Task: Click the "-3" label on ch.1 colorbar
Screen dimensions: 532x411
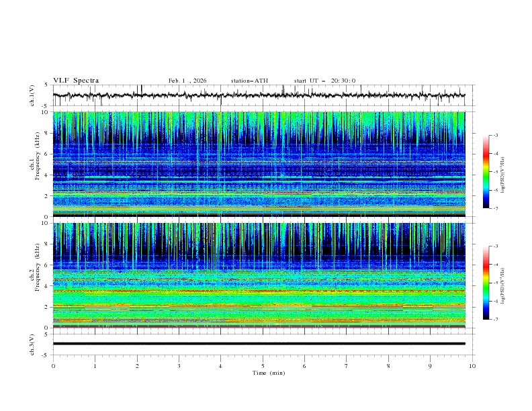Action: pos(495,135)
